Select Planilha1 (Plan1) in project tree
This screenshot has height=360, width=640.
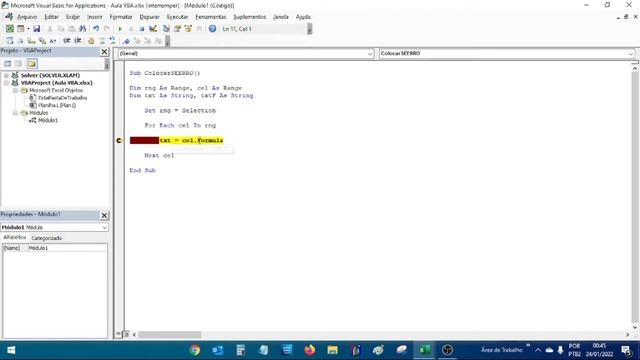(x=57, y=105)
